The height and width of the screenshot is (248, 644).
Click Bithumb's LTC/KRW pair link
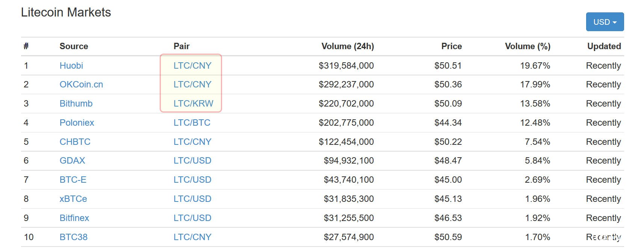pyautogui.click(x=193, y=104)
